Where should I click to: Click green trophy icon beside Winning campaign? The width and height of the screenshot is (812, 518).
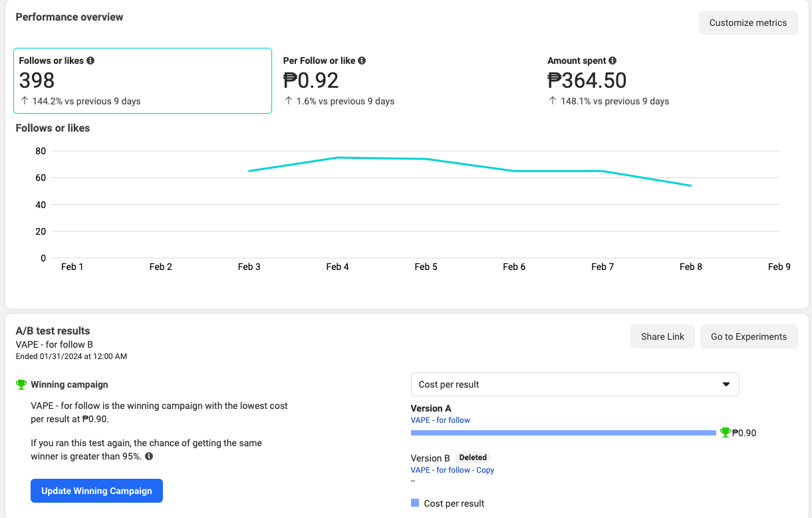tap(21, 384)
